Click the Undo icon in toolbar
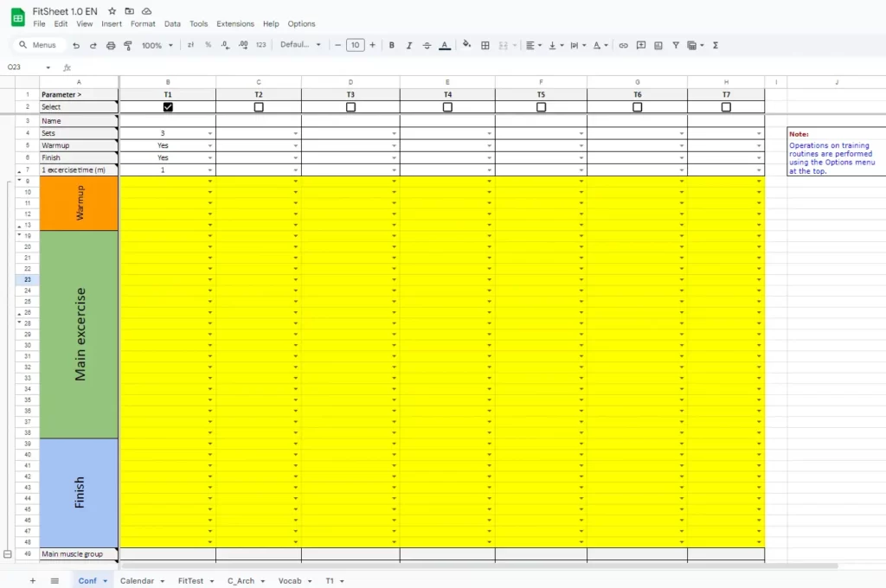Image resolution: width=886 pixels, height=588 pixels. (x=76, y=45)
